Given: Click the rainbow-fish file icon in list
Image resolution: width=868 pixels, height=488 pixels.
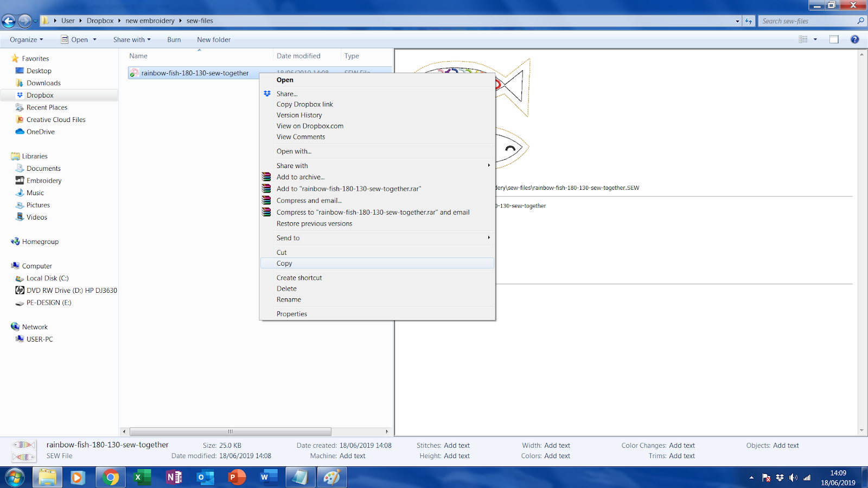Looking at the screenshot, I should point(134,73).
